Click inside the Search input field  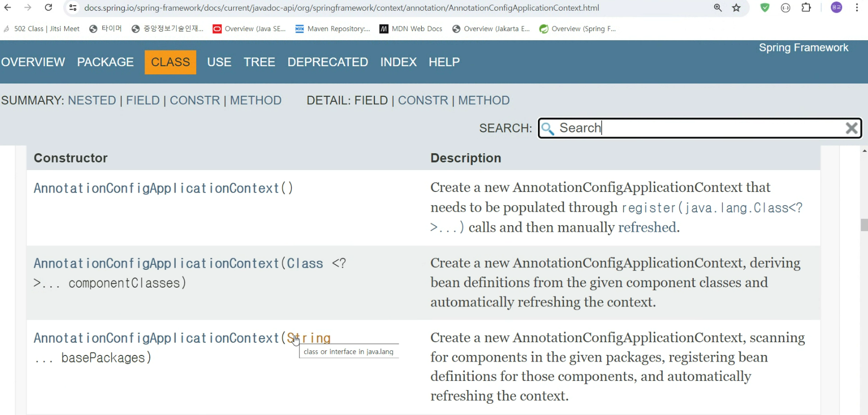click(x=698, y=128)
